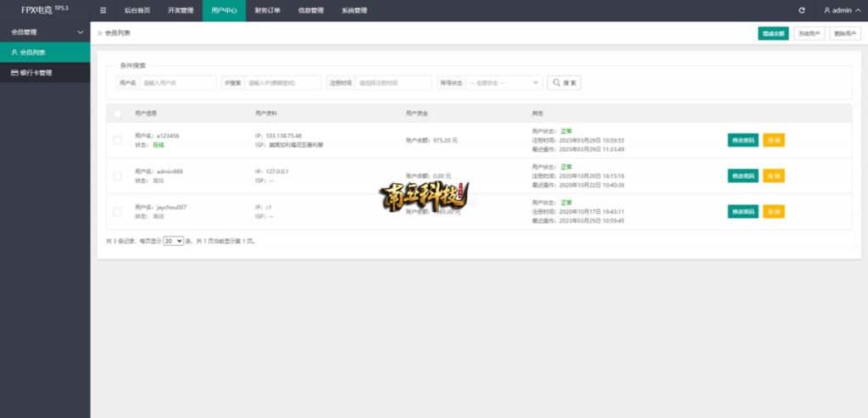Open the admin user menu
This screenshot has width=868, height=418.
click(842, 10)
